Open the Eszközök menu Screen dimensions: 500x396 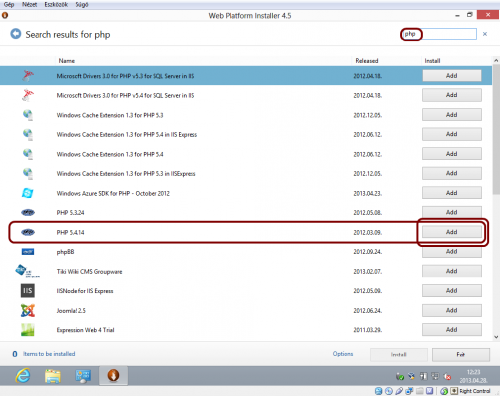coord(56,4)
